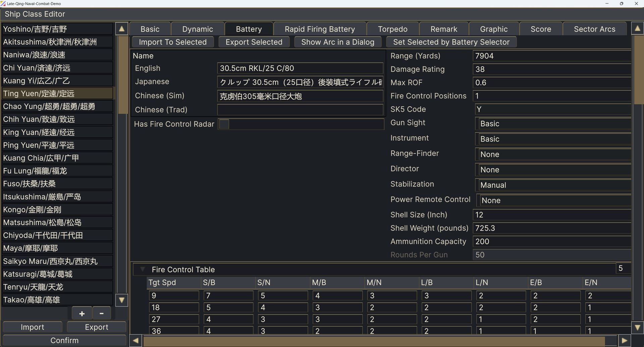Toggle the Has Fire Control Radar checkbox
Screen dimensions: 644x347
point(224,124)
